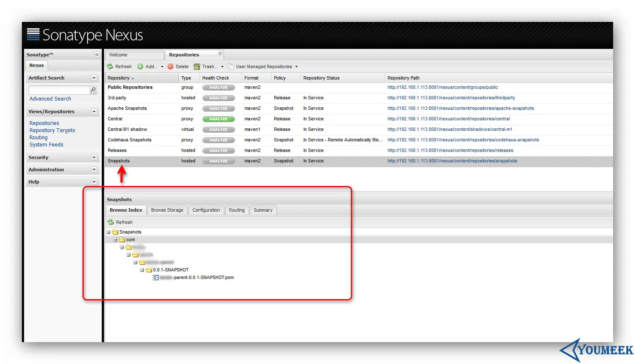Viewport: 635px width, 364px height.
Task: Click the red Delete icon
Action: click(170, 66)
